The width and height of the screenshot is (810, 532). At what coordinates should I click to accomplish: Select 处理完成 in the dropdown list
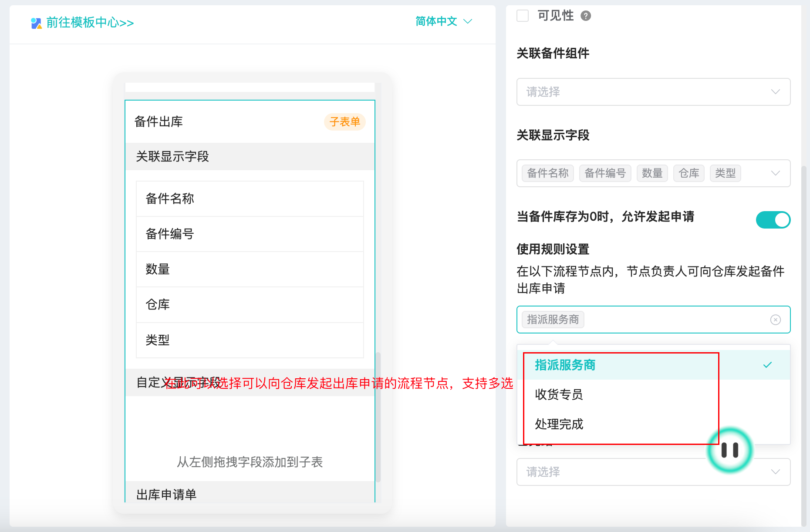coord(653,424)
